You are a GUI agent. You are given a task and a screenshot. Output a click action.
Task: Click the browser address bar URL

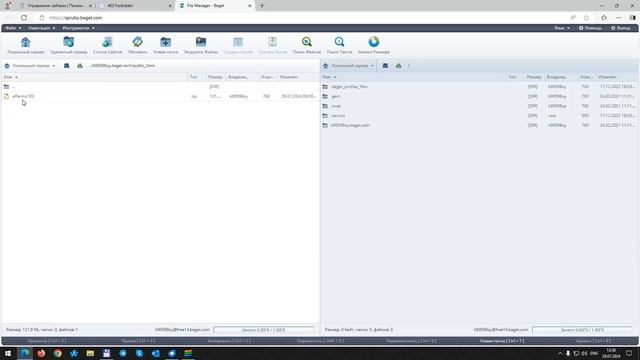pyautogui.click(x=76, y=18)
